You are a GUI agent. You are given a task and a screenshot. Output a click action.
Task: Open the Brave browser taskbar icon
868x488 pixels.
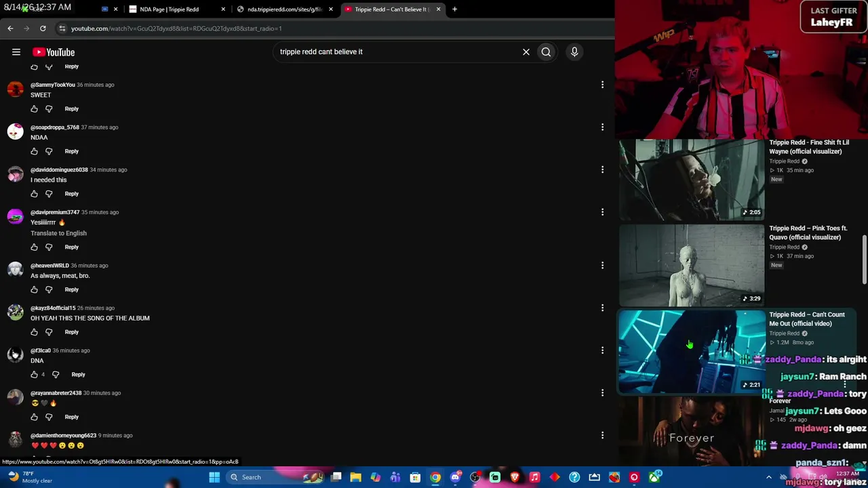[515, 477]
